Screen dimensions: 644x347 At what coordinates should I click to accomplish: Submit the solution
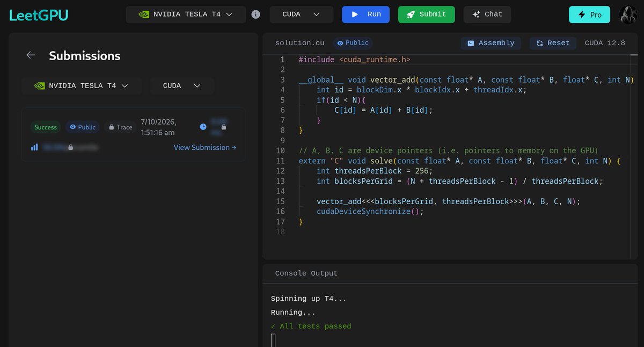[426, 15]
